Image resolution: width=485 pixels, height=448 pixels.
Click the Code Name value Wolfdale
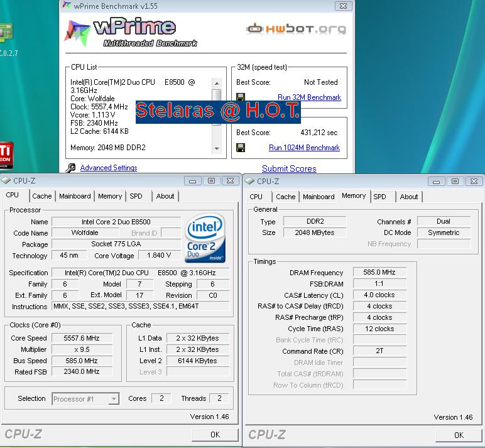point(85,232)
